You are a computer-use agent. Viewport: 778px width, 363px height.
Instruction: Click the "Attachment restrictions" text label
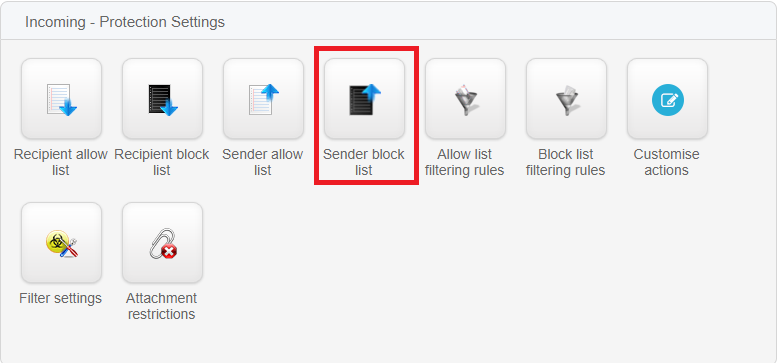coord(161,306)
